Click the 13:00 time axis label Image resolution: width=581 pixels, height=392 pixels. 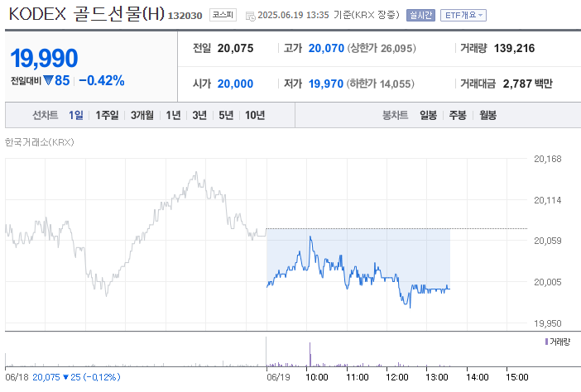437,377
